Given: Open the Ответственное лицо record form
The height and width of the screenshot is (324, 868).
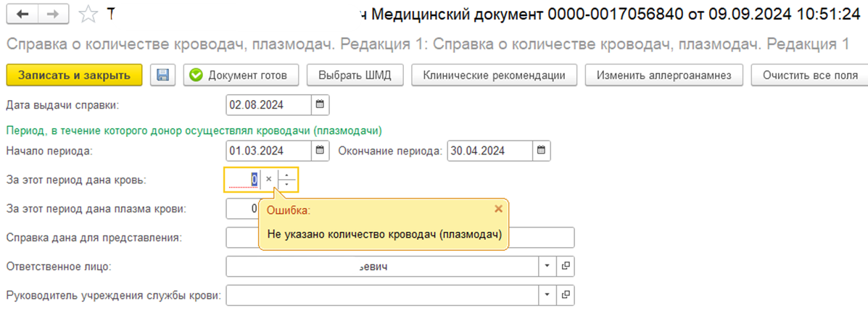Looking at the screenshot, I should click(566, 266).
